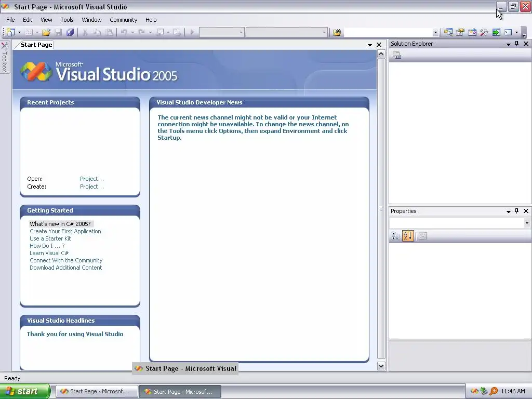Open the Properties Window toolbar icon
The height and width of the screenshot is (399, 532).
(460, 32)
